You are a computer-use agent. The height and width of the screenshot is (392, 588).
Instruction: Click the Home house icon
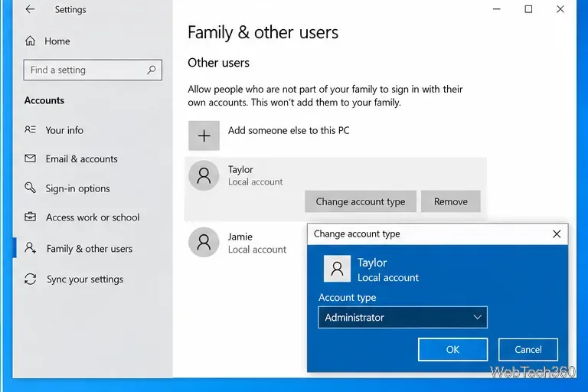point(31,41)
